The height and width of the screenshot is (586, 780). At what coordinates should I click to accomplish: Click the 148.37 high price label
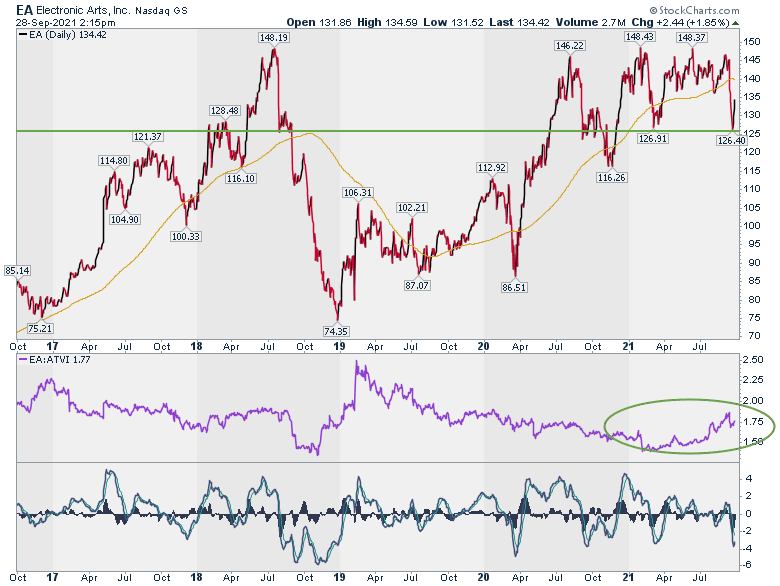[x=691, y=37]
